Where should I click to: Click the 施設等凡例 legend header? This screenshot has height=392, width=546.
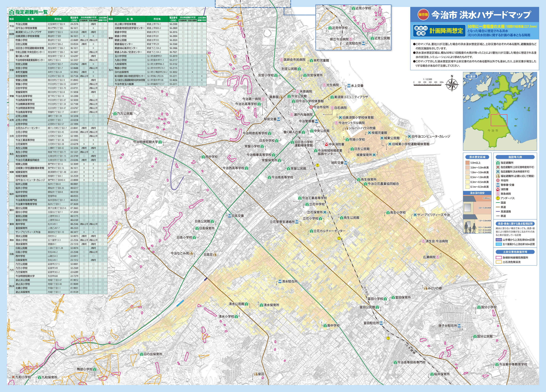(515, 157)
